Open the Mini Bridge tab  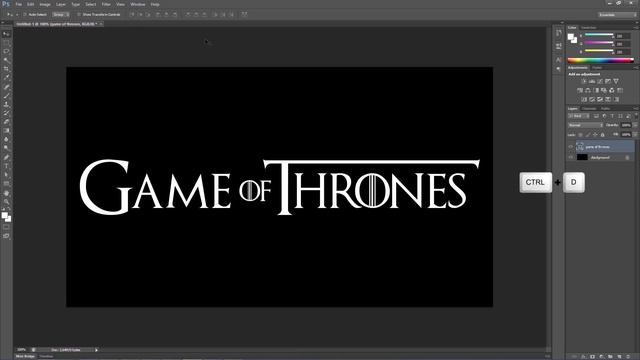[25, 356]
